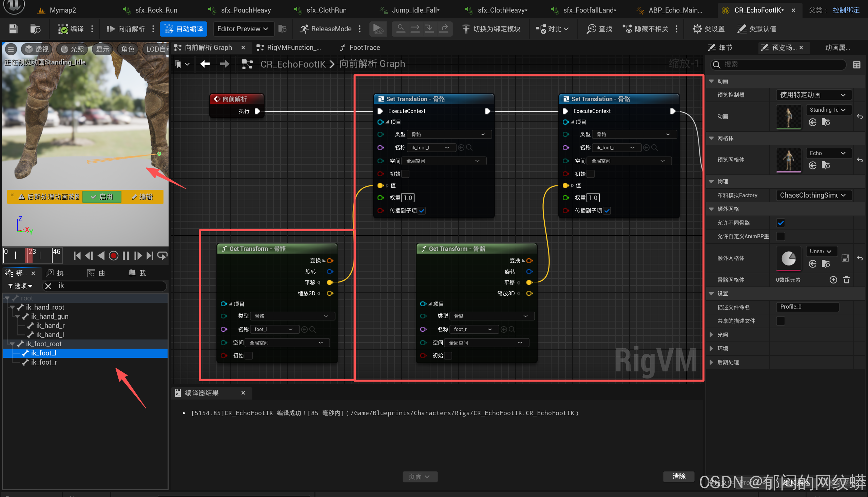The width and height of the screenshot is (868, 497).
Task: Pause the preview animation playback
Action: pos(126,256)
